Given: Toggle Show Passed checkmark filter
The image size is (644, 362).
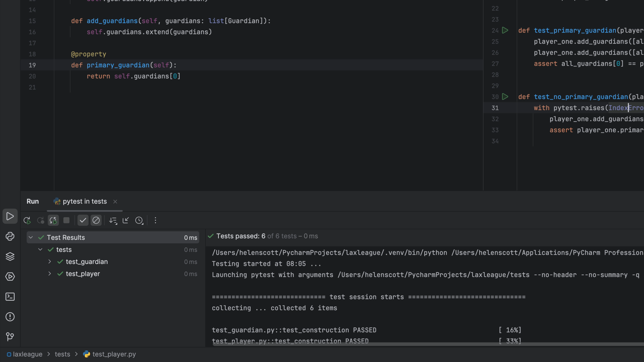Looking at the screenshot, I should (83, 220).
